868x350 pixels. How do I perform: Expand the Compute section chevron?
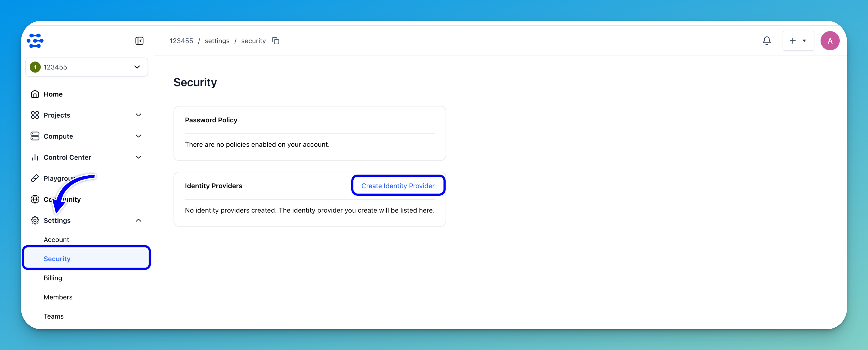click(138, 136)
